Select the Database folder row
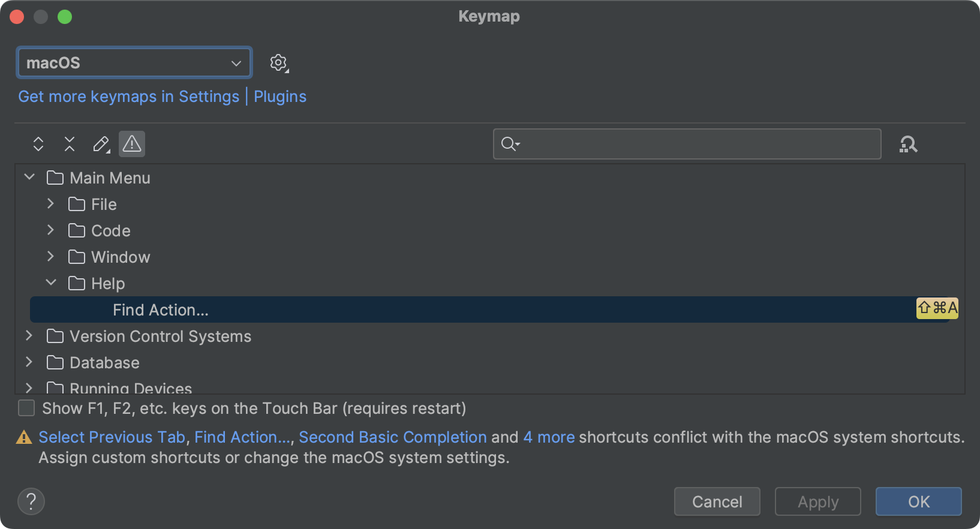980x529 pixels. point(104,363)
